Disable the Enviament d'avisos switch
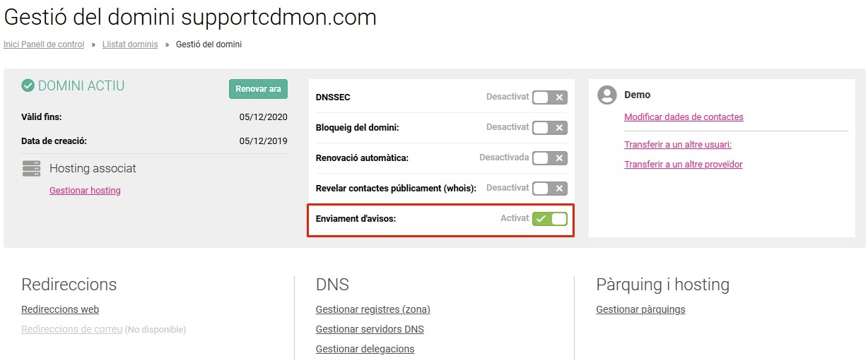 tap(550, 219)
